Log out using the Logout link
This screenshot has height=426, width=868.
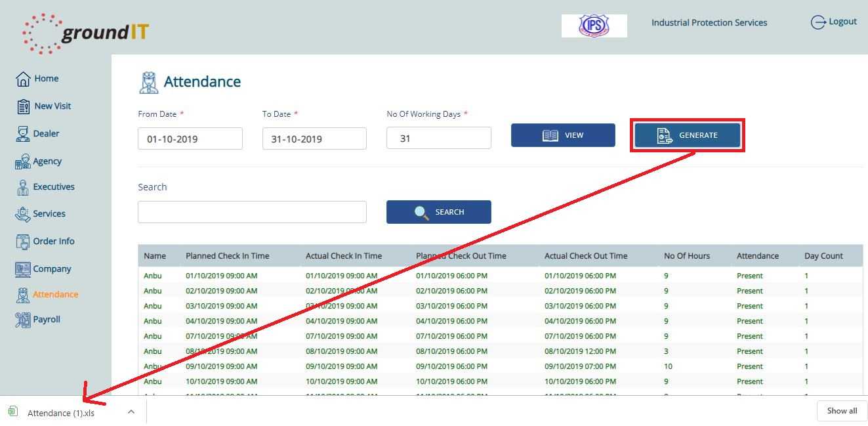click(x=834, y=22)
